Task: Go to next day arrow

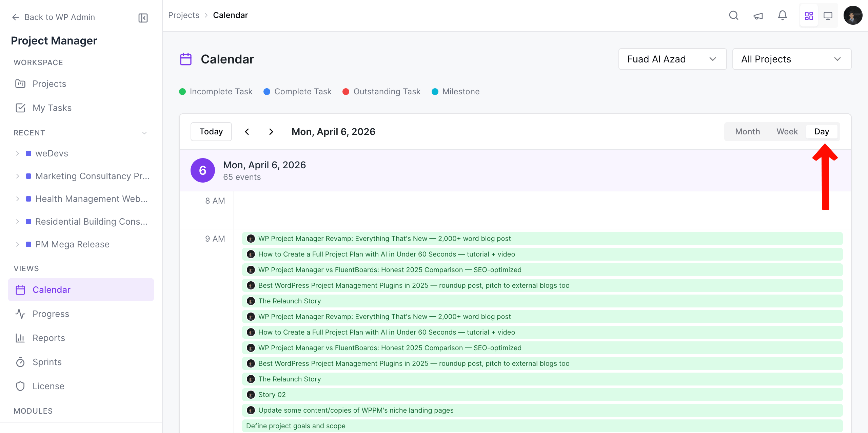Action: click(x=271, y=132)
